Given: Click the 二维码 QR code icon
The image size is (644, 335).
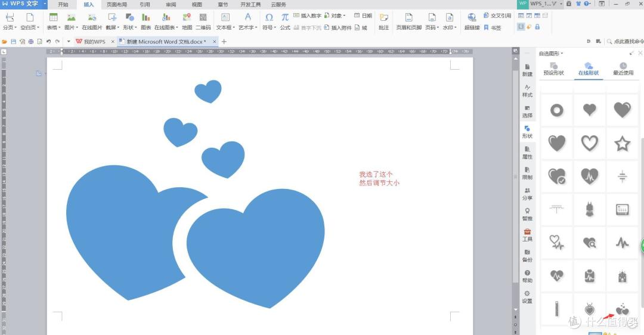Looking at the screenshot, I should (203, 21).
